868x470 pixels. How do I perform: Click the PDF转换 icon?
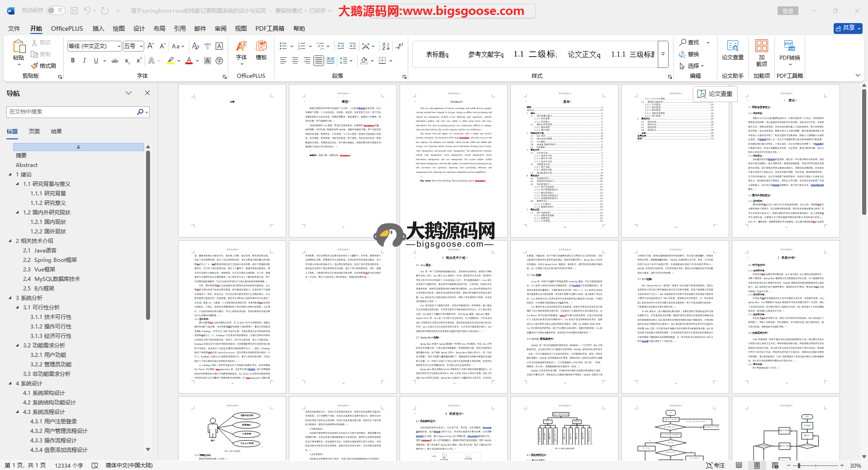pyautogui.click(x=789, y=50)
